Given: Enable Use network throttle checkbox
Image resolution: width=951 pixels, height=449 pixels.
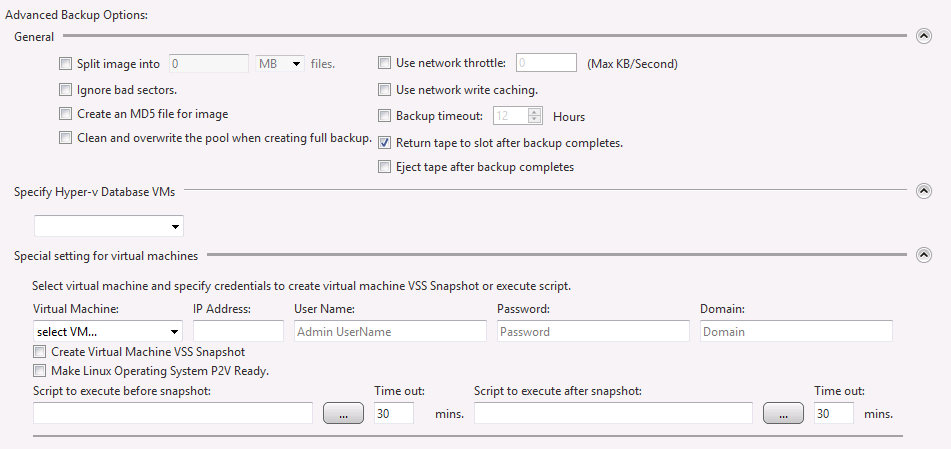Looking at the screenshot, I should tap(384, 62).
